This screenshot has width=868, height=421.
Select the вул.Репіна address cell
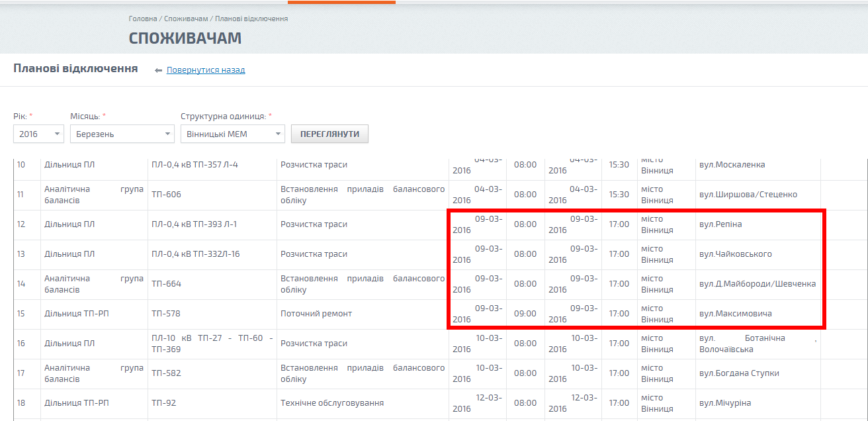(x=720, y=224)
